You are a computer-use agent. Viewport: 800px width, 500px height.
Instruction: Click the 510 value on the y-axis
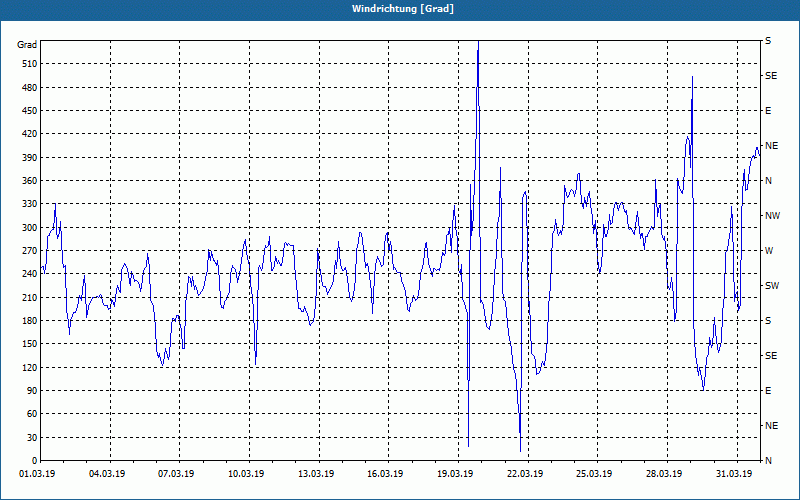tap(30, 64)
